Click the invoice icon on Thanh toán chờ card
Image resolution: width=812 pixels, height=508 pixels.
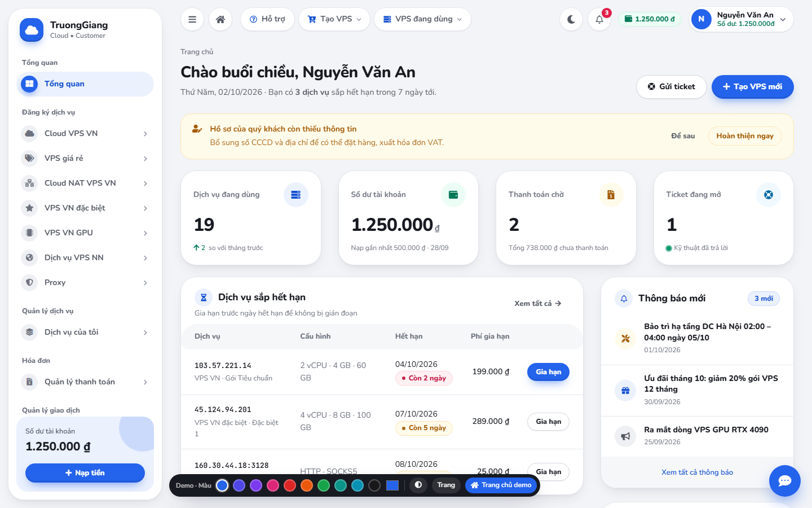(611, 195)
